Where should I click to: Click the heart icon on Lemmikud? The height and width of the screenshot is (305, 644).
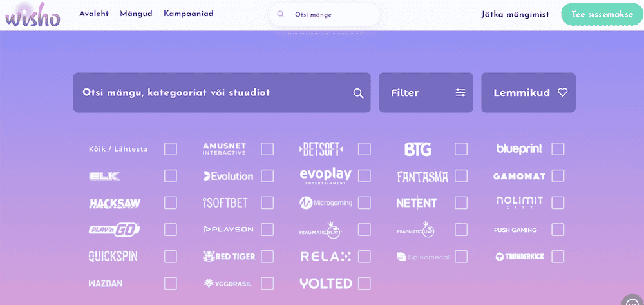point(562,92)
